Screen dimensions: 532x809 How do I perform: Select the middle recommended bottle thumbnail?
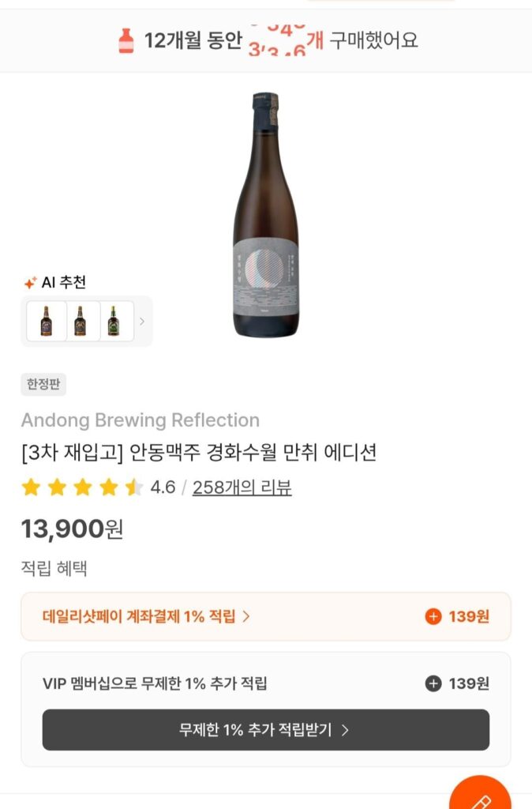tap(81, 321)
